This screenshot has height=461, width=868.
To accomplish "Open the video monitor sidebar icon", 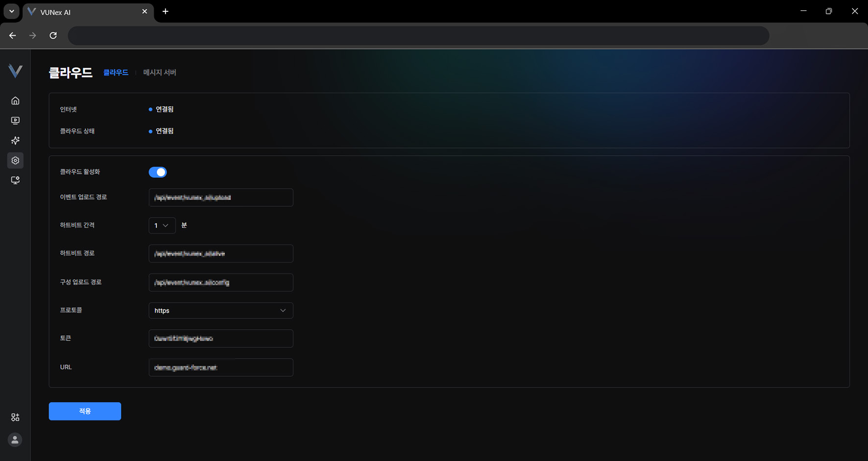I will click(15, 121).
